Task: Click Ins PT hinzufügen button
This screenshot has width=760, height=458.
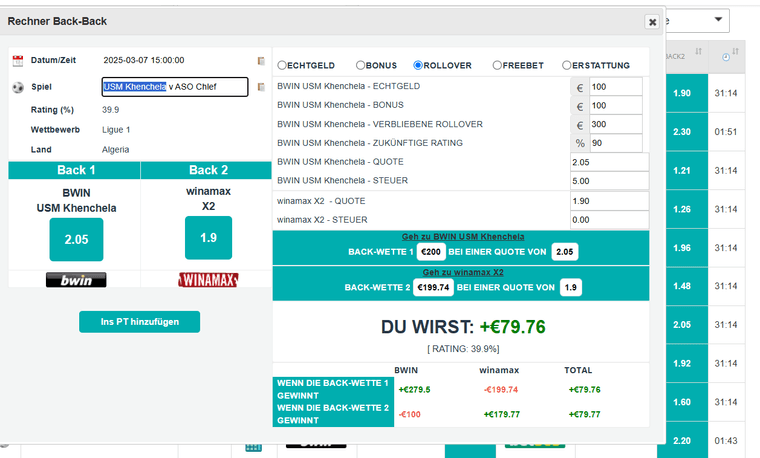Action: [x=140, y=322]
